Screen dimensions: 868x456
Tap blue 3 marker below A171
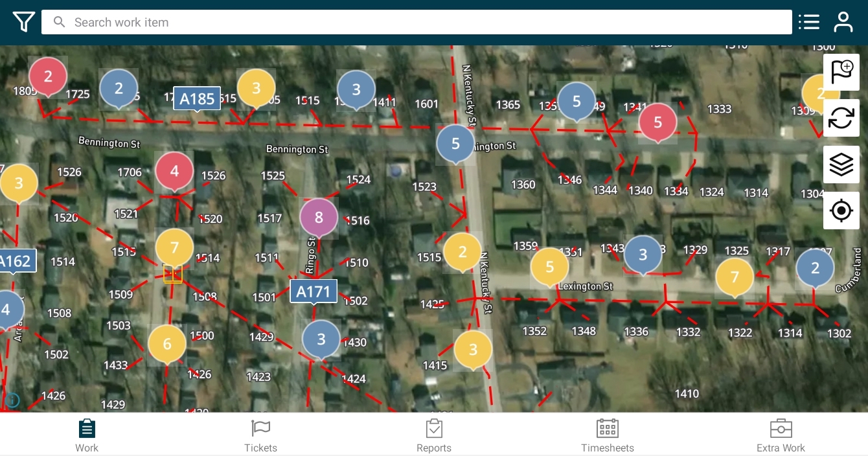(321, 340)
